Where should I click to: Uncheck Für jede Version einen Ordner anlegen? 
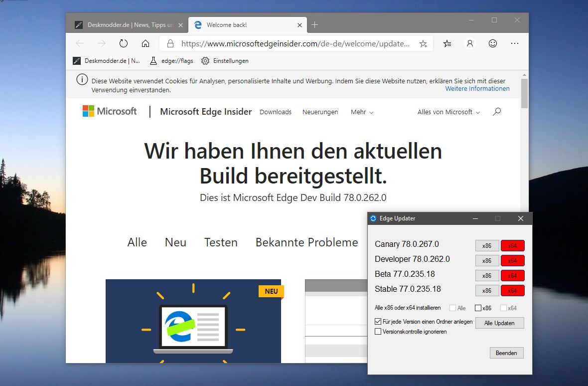[x=378, y=322]
